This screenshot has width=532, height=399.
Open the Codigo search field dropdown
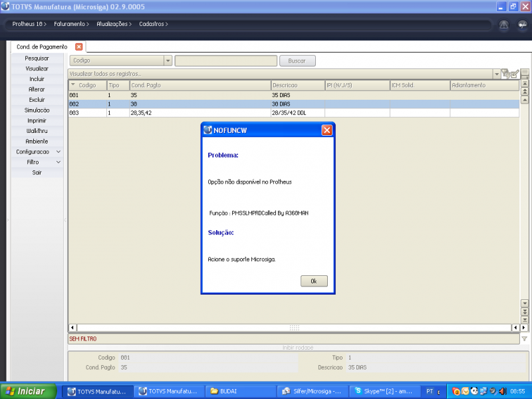click(168, 61)
